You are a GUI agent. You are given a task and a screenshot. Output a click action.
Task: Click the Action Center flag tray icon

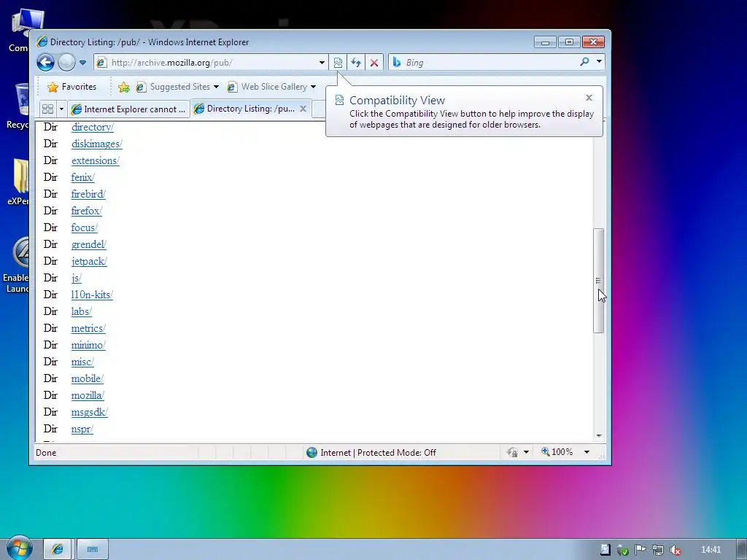coord(640,550)
